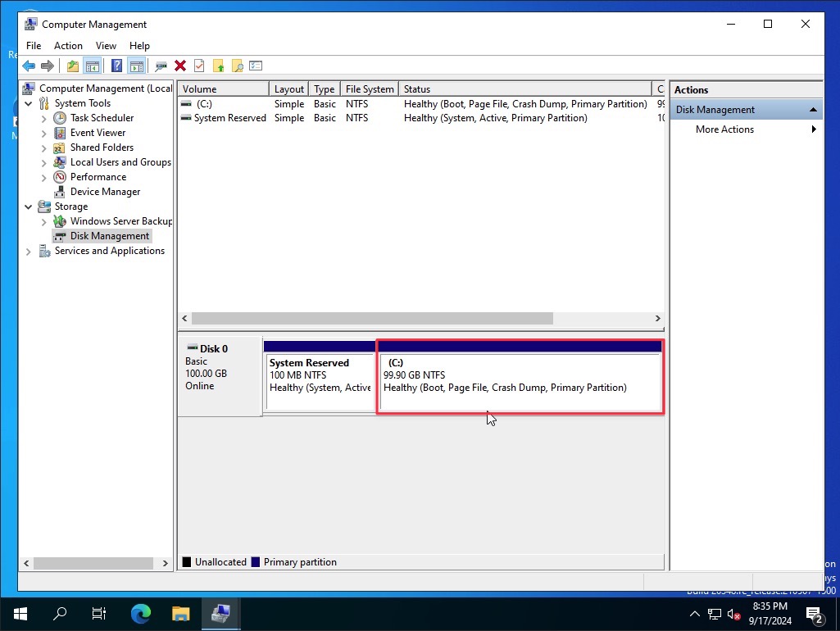This screenshot has height=631, width=840.
Task: Select the (C:) 99.90 GB partition block
Action: (x=520, y=376)
